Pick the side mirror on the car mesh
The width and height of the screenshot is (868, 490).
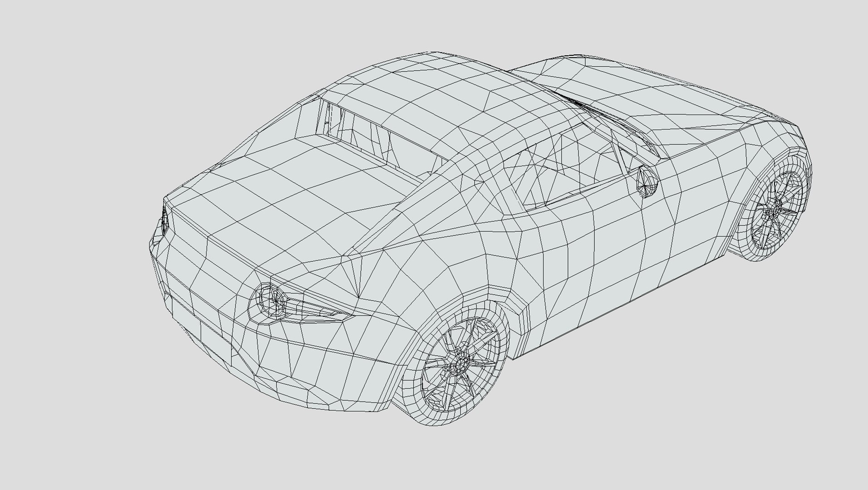point(647,181)
